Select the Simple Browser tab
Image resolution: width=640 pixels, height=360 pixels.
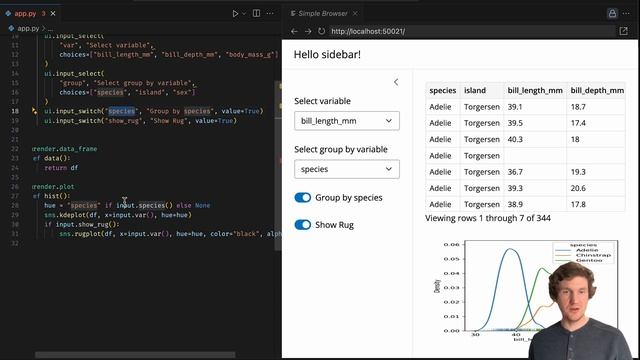[x=322, y=13]
